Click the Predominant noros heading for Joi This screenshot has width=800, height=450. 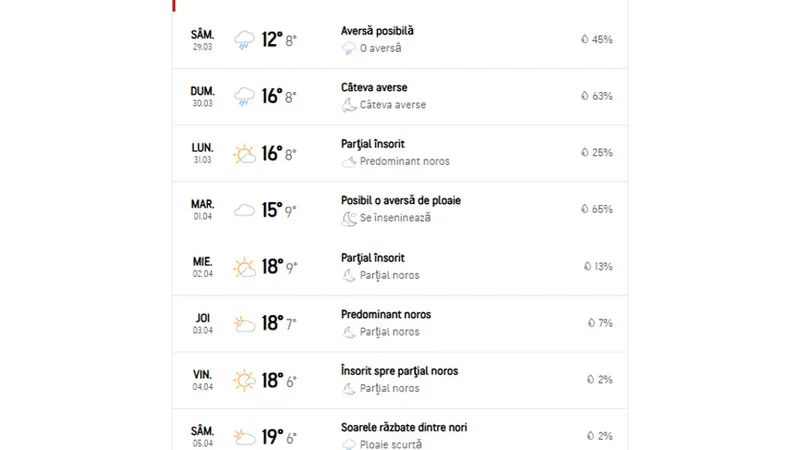pyautogui.click(x=386, y=314)
